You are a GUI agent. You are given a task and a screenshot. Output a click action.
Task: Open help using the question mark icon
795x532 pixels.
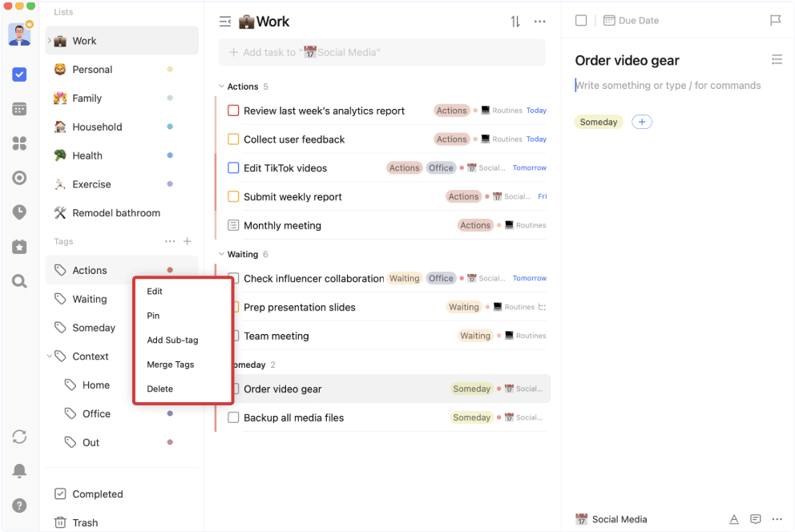19,506
